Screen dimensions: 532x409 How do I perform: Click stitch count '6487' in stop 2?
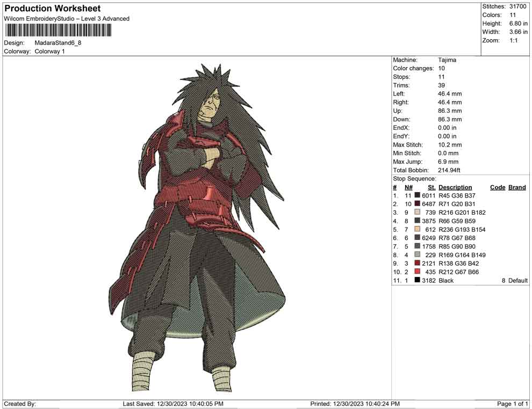pos(428,204)
